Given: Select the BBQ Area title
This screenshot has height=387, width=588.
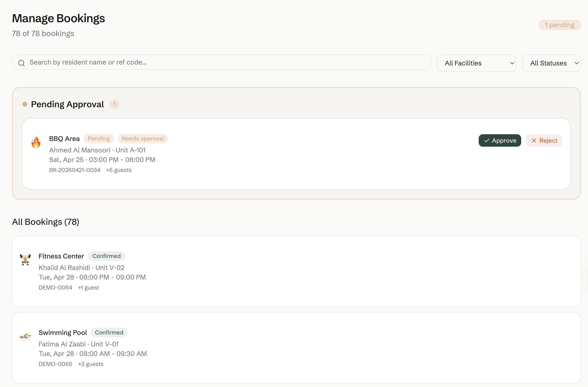Looking at the screenshot, I should (x=64, y=139).
